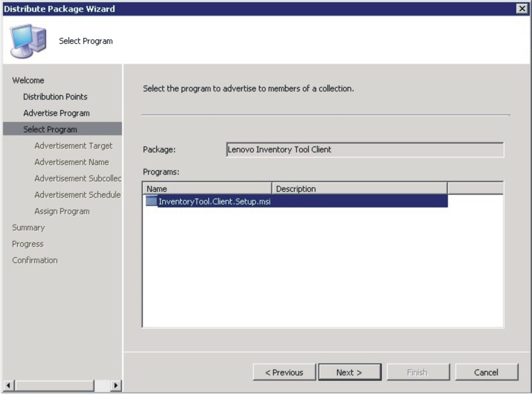This screenshot has width=532, height=394.
Task: Select the Select Program step in sidebar
Action: point(62,129)
